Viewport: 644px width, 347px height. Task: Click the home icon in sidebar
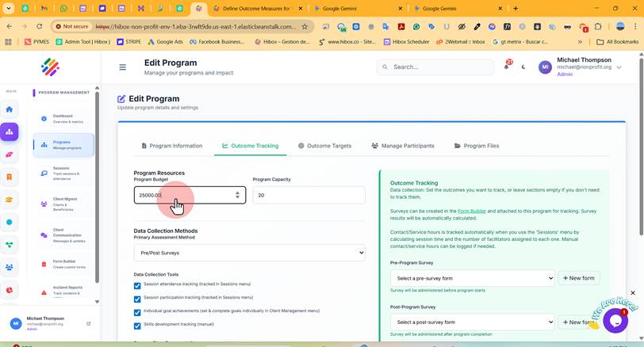(10, 109)
